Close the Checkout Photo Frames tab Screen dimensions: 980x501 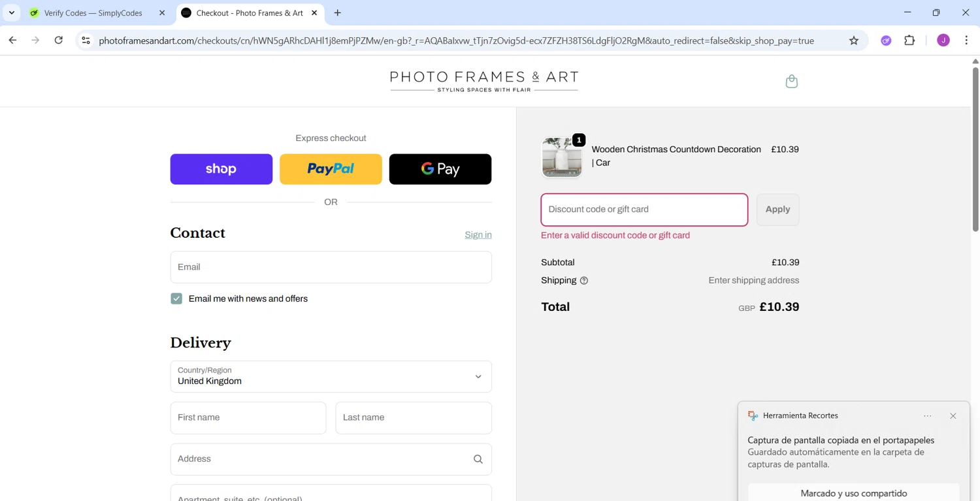coord(314,13)
